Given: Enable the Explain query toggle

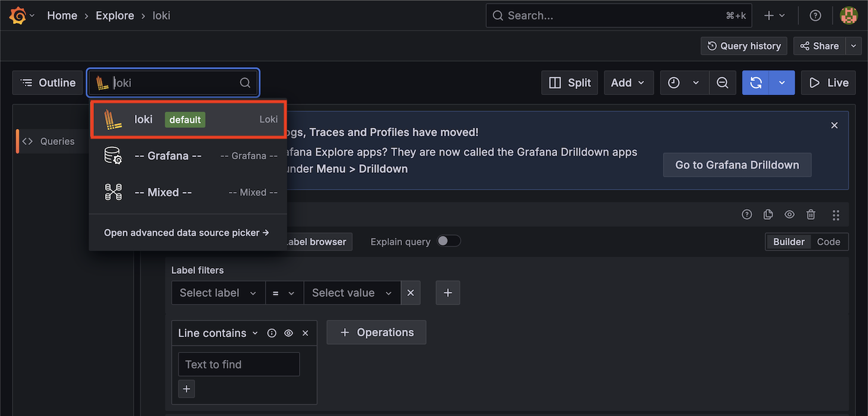Looking at the screenshot, I should point(449,241).
